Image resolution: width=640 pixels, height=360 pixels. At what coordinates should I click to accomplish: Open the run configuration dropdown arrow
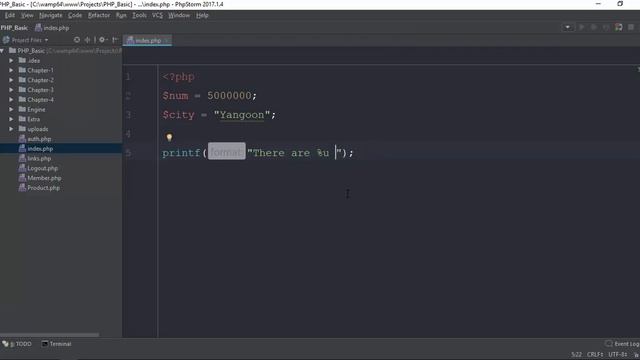[x=567, y=27]
